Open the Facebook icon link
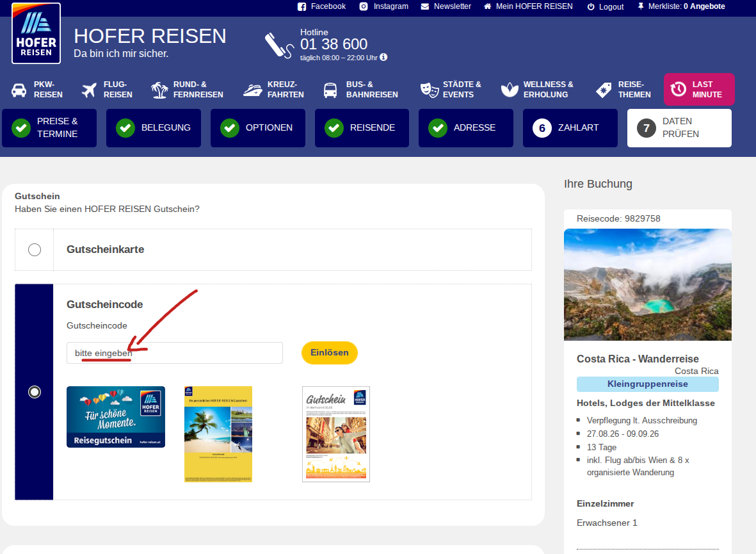The image size is (756, 554). tap(302, 6)
